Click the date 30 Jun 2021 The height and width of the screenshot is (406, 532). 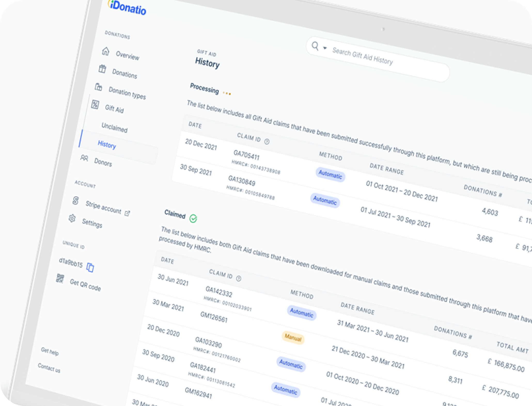[173, 280]
